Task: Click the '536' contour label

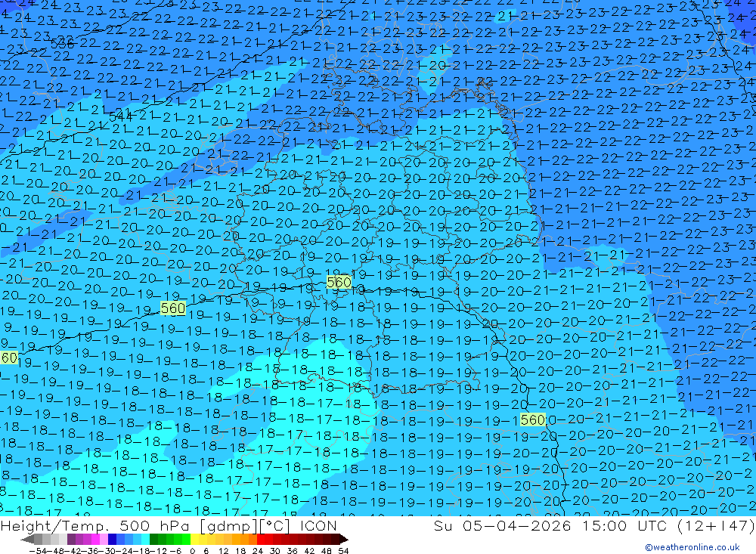Action: click(62, 44)
